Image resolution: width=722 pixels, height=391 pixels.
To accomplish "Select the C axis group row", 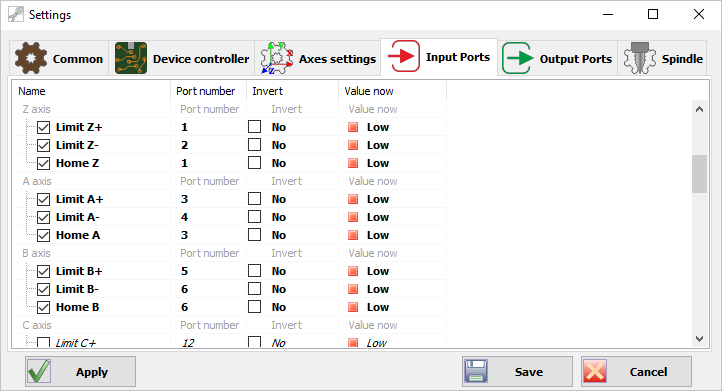I will coord(229,325).
